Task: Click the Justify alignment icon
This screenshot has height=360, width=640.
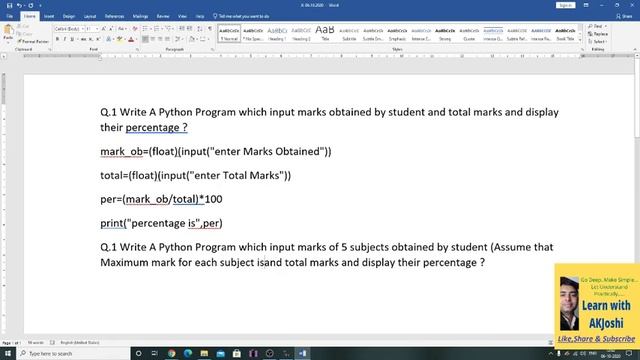Action: (167, 39)
